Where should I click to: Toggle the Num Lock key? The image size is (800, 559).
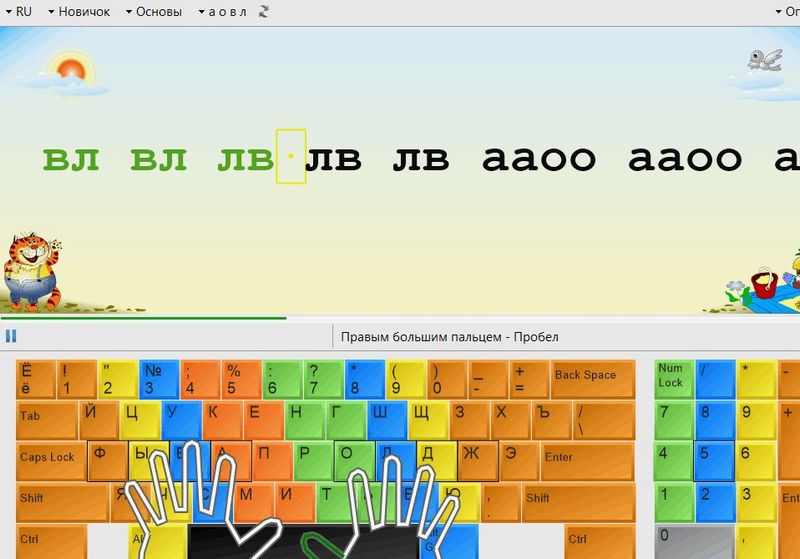672,377
